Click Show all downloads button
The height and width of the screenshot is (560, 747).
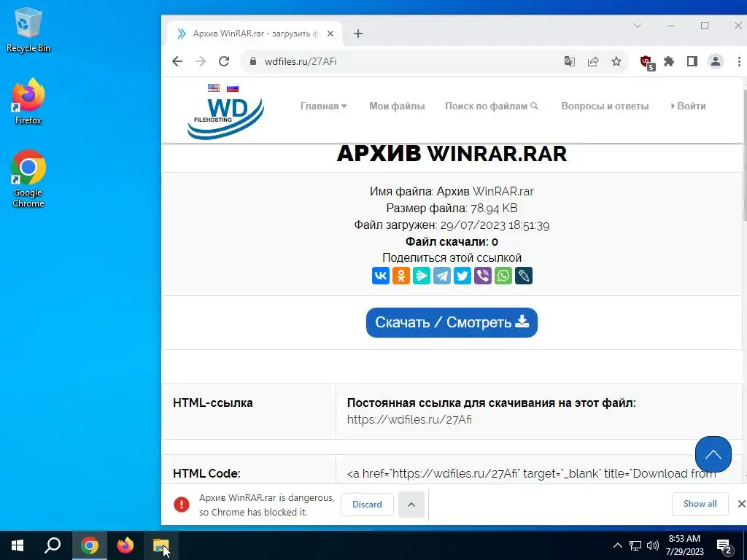700,504
